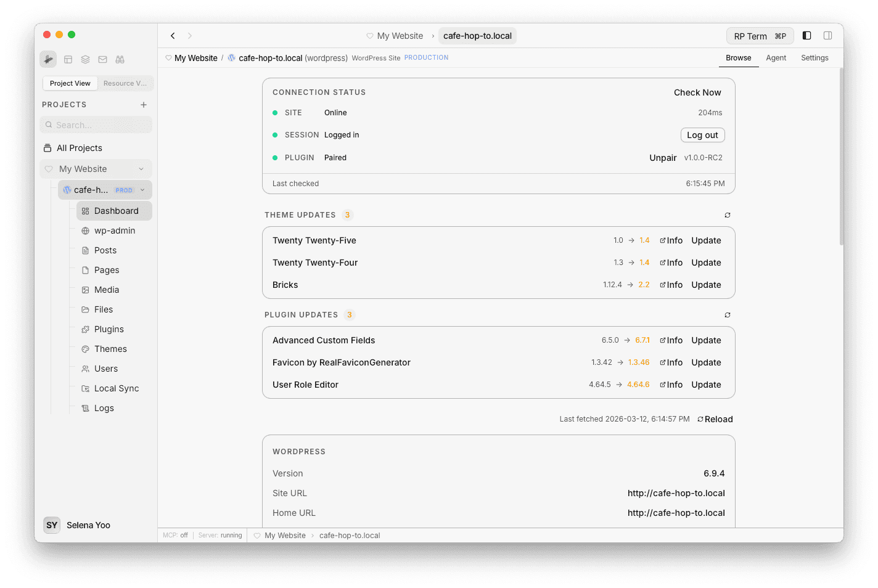Toggle the favorite heart next to My Website breadcrumb
Viewport: 878px width, 588px height.
click(168, 58)
